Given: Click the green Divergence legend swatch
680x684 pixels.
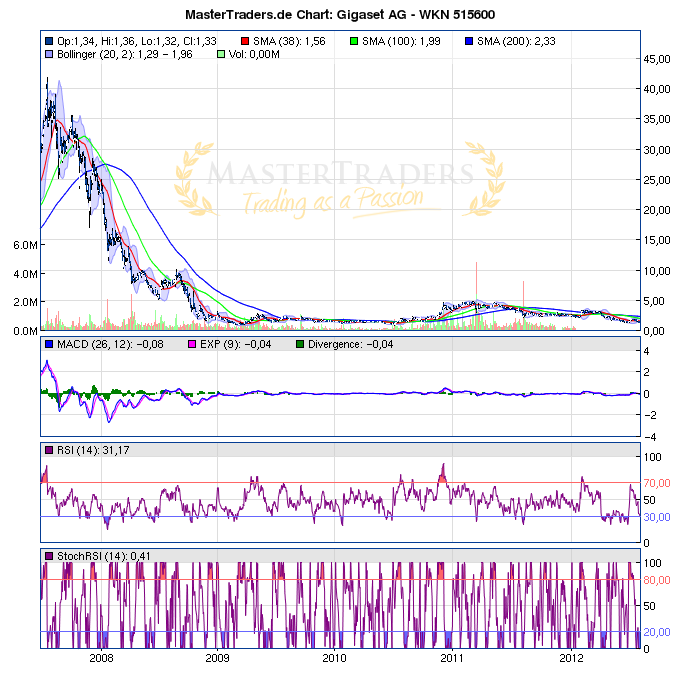Looking at the screenshot, I should click(300, 344).
